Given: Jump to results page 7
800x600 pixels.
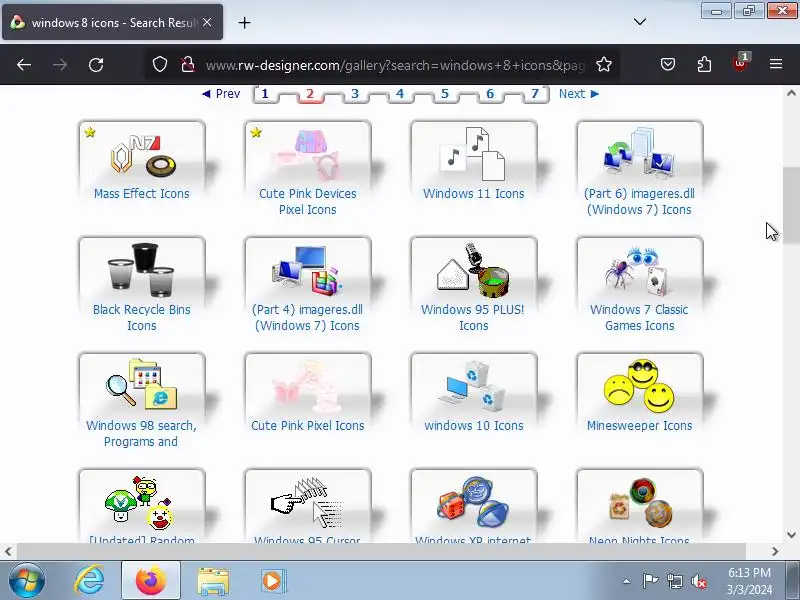Looking at the screenshot, I should click(x=535, y=94).
